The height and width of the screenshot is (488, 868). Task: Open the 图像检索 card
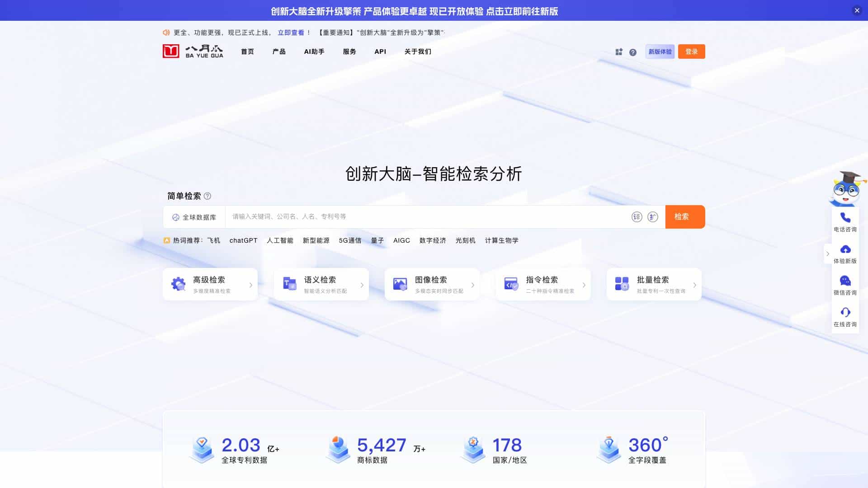point(432,285)
